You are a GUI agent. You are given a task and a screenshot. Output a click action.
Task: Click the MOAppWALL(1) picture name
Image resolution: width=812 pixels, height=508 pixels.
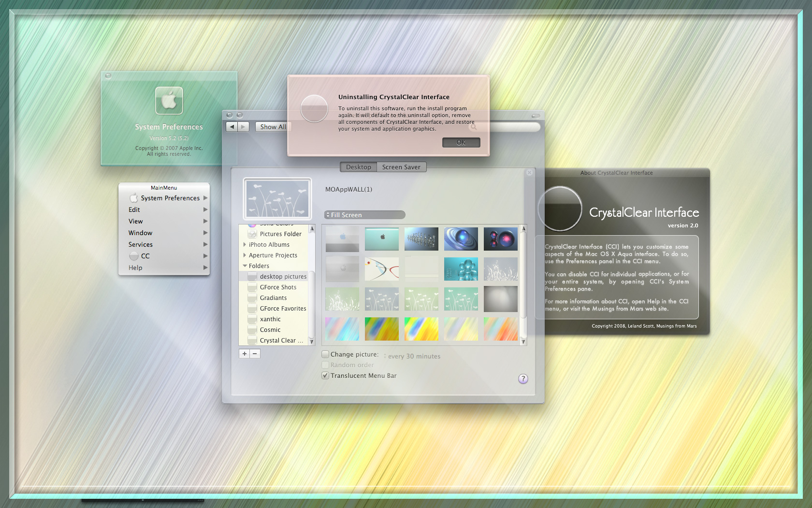point(348,189)
